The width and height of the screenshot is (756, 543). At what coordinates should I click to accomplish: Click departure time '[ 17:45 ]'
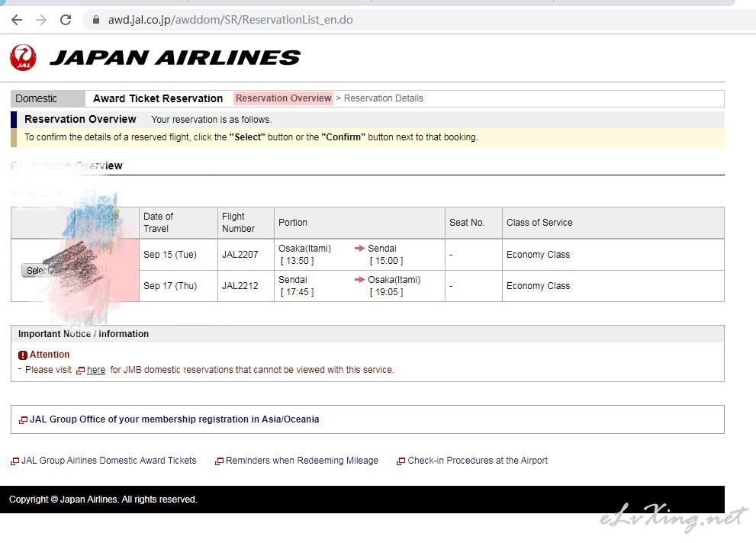point(297,292)
